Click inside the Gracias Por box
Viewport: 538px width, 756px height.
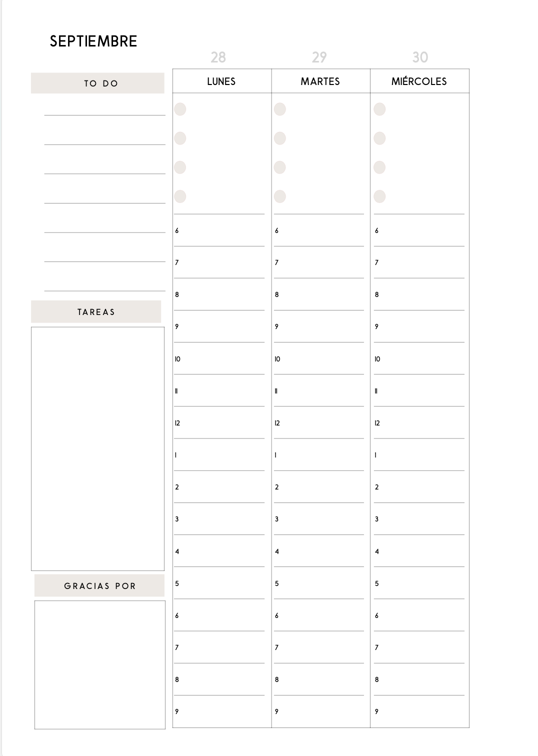pos(99,664)
